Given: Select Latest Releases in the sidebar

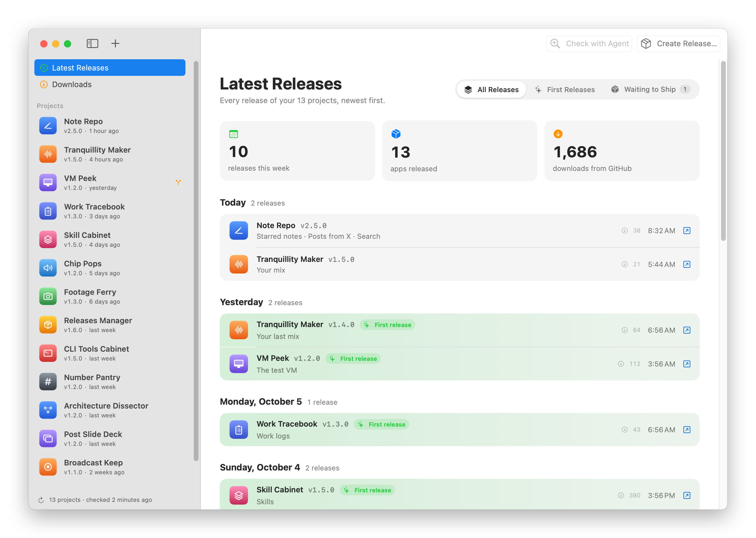Looking at the screenshot, I should click(x=110, y=68).
